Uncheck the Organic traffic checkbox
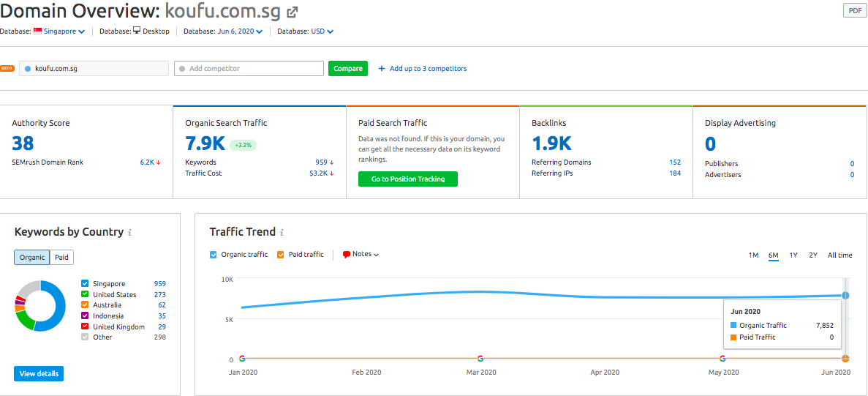This screenshot has width=868, height=396. tap(214, 255)
